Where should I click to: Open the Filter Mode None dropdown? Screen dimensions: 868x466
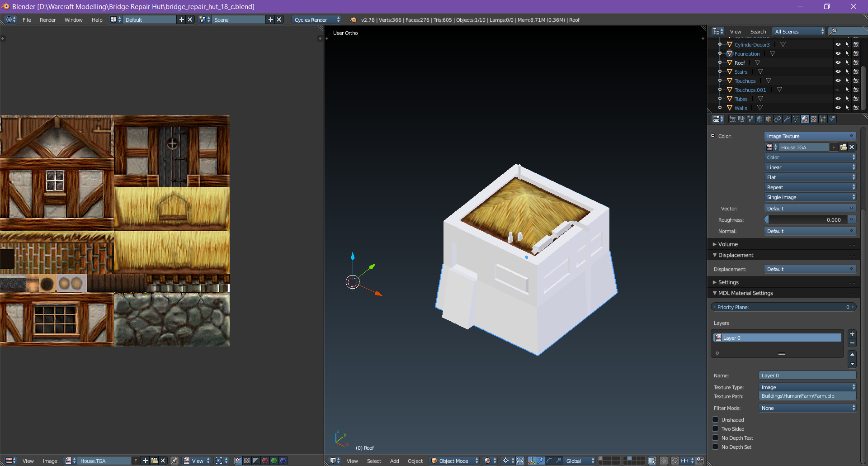807,408
